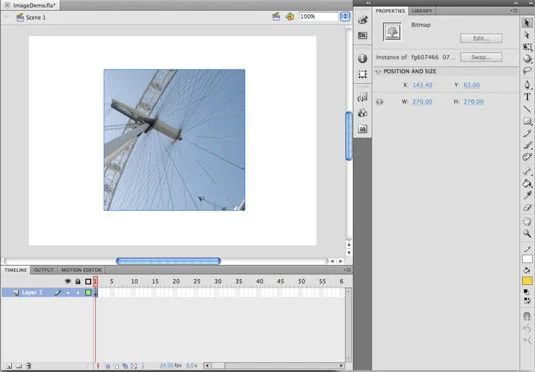535x372 pixels.
Task: Toggle lock width and height link
Action: coord(379,102)
